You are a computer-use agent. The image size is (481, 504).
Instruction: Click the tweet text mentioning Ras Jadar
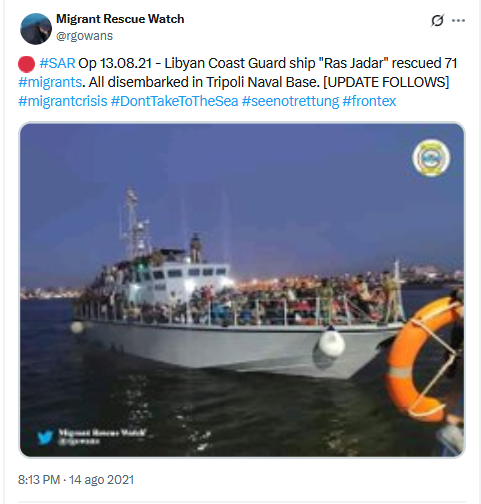click(237, 72)
